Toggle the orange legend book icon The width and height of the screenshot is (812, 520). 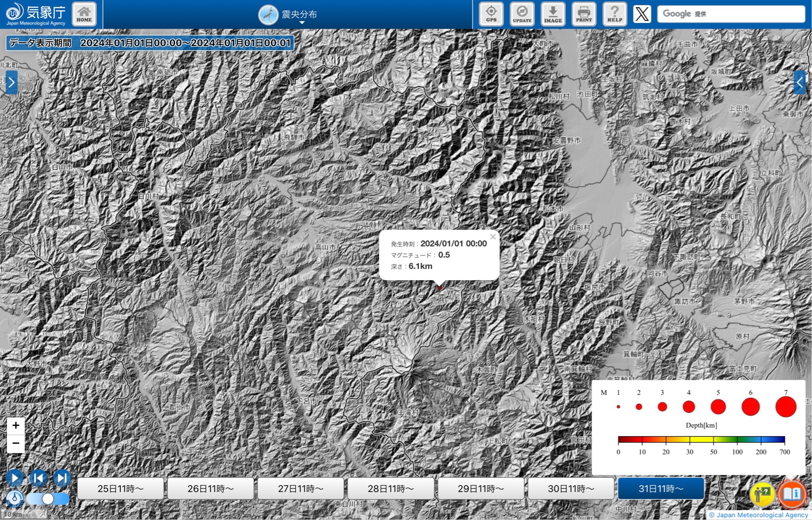point(791,494)
